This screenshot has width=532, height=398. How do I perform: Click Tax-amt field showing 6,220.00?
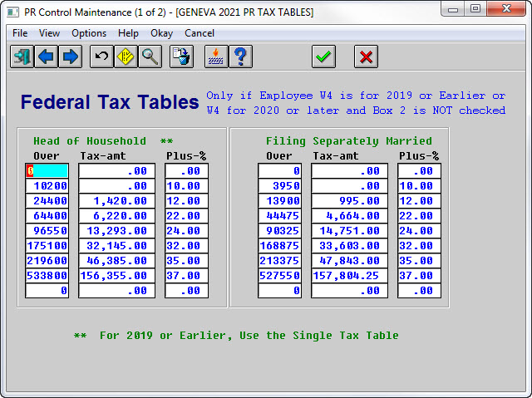(x=116, y=215)
